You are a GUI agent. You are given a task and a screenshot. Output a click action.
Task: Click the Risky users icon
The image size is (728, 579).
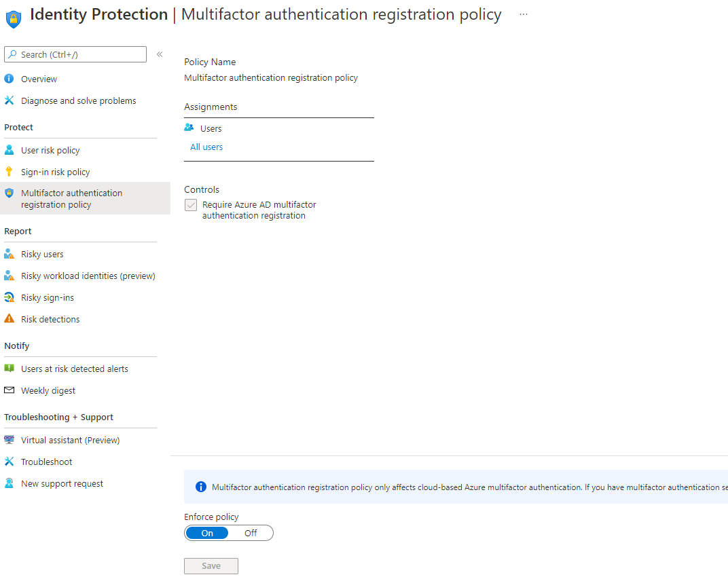point(9,254)
